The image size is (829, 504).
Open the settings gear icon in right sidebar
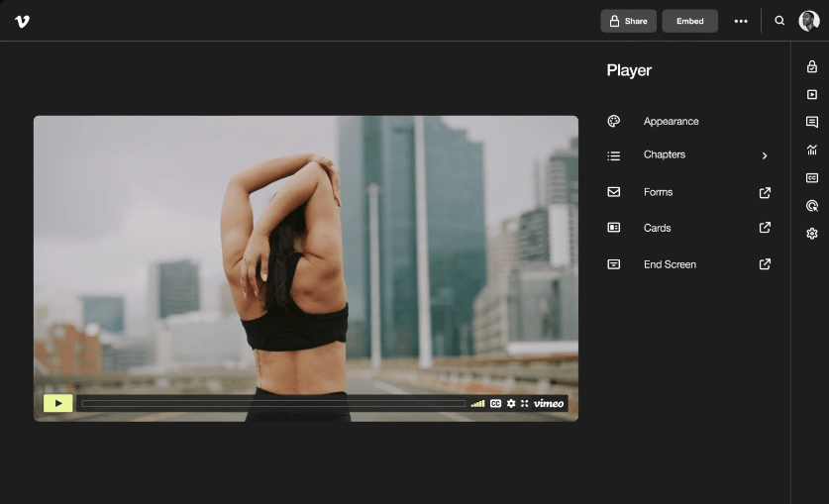tap(812, 234)
